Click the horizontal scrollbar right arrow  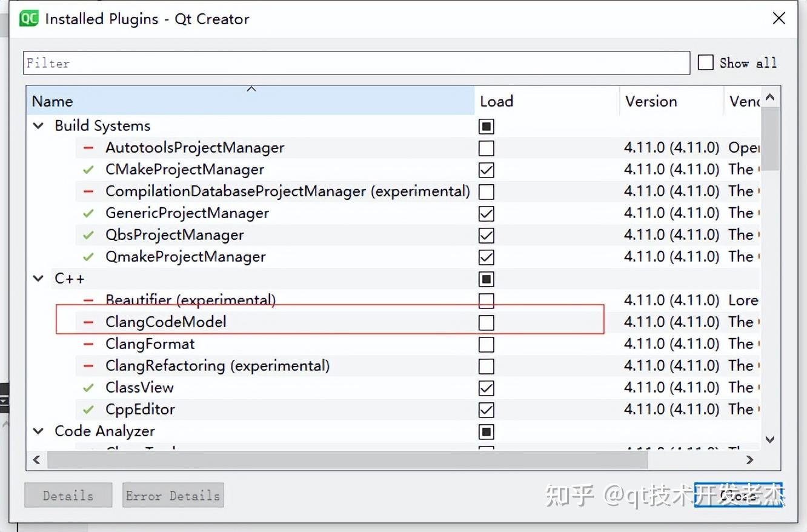click(x=750, y=460)
